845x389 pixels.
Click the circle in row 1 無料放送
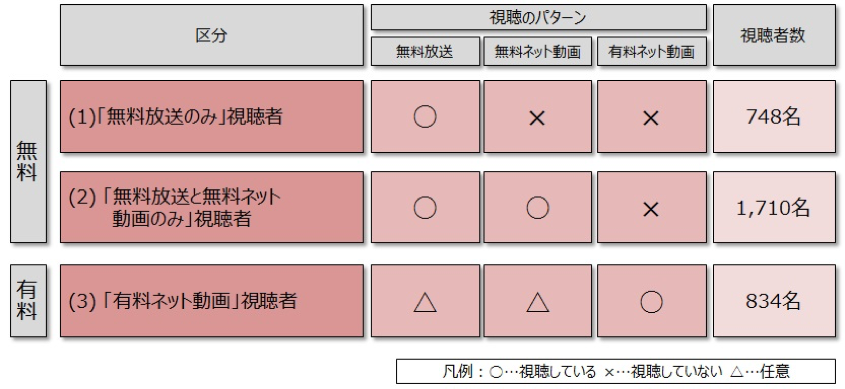click(x=425, y=117)
